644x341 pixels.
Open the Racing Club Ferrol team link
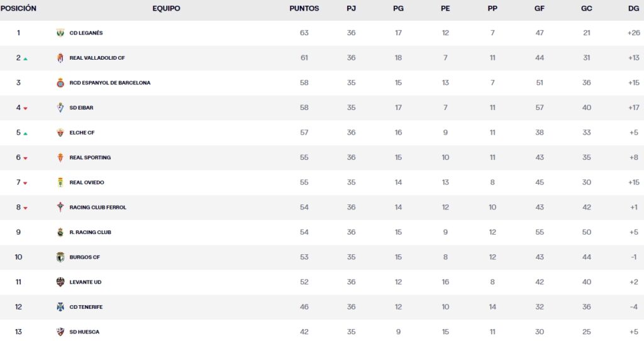click(97, 208)
